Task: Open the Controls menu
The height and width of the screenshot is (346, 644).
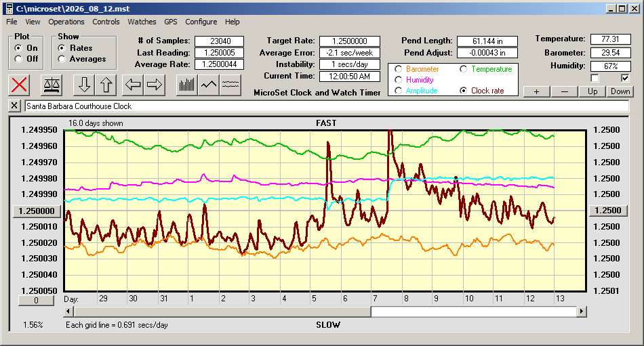Action: (106, 22)
